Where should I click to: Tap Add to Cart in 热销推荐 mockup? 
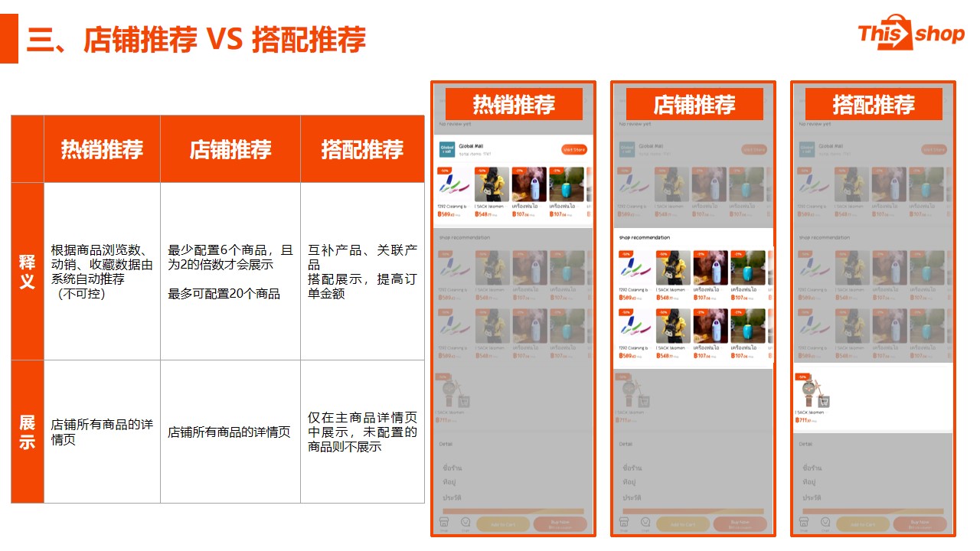pos(502,524)
